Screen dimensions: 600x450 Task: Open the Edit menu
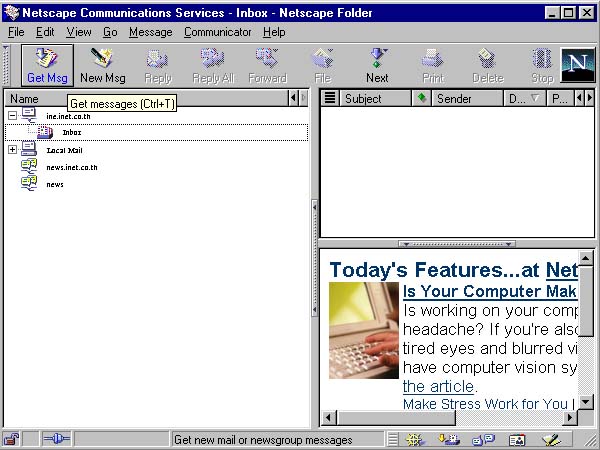tap(45, 32)
